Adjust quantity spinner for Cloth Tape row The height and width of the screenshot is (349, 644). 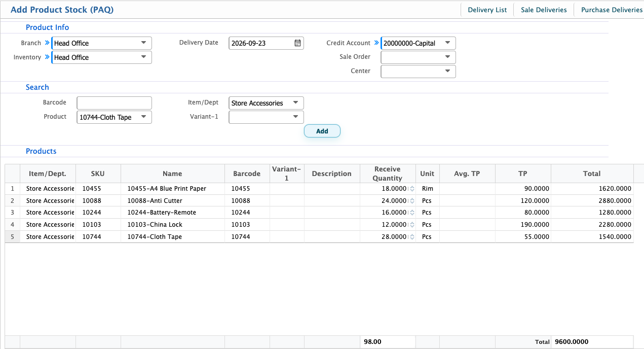click(x=412, y=237)
